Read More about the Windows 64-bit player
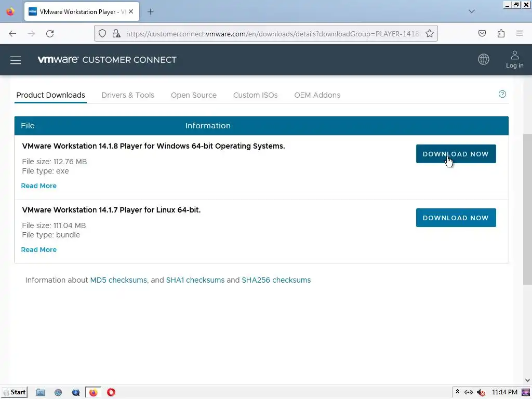The height and width of the screenshot is (399, 532). [38, 186]
